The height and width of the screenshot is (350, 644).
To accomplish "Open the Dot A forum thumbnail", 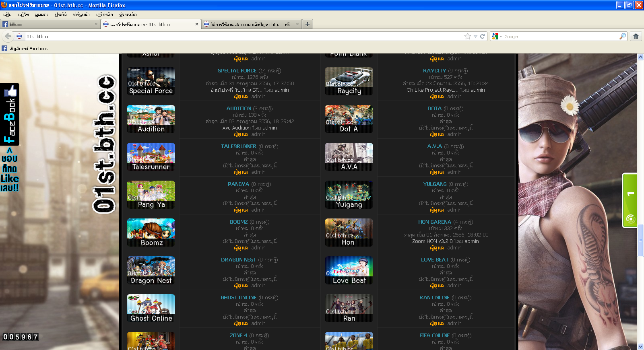I will pyautogui.click(x=349, y=119).
